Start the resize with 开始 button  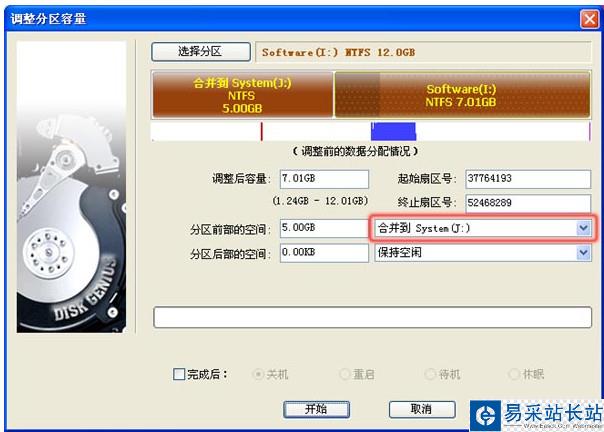[316, 409]
